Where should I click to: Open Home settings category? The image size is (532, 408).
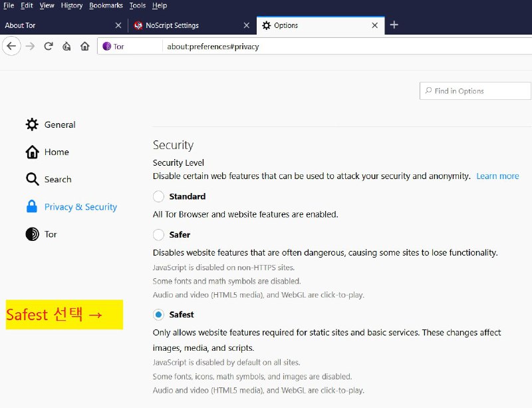click(x=47, y=152)
